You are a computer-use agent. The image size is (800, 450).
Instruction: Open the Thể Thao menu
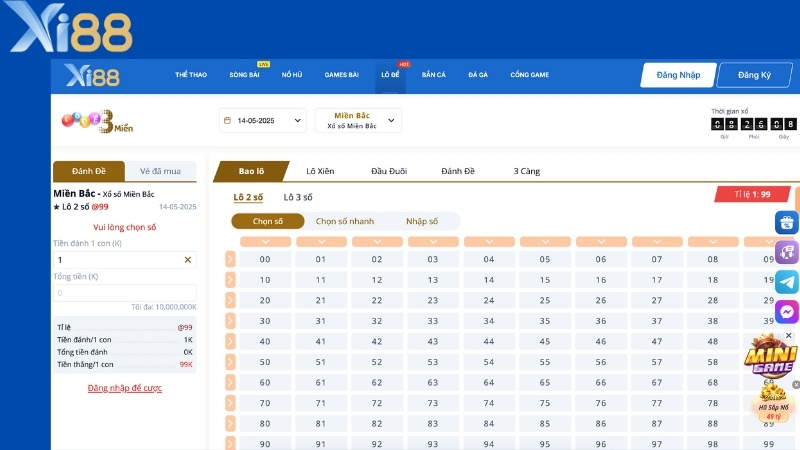(x=191, y=75)
